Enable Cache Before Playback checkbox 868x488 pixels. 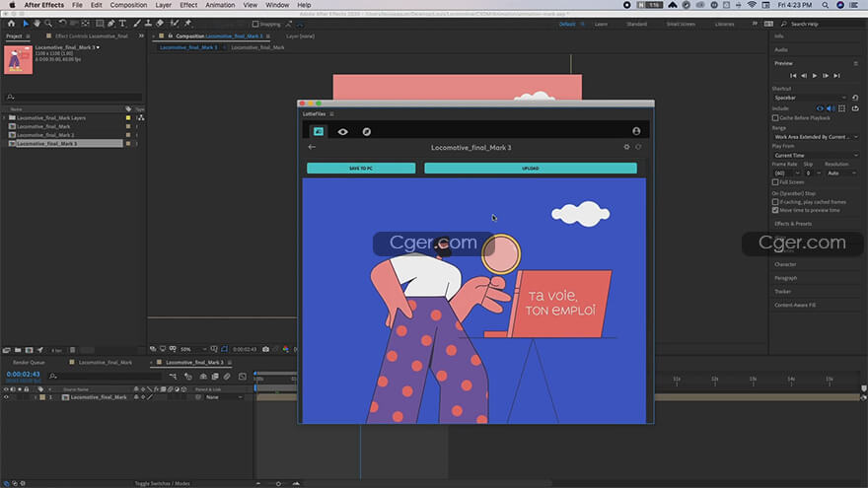pyautogui.click(x=775, y=118)
